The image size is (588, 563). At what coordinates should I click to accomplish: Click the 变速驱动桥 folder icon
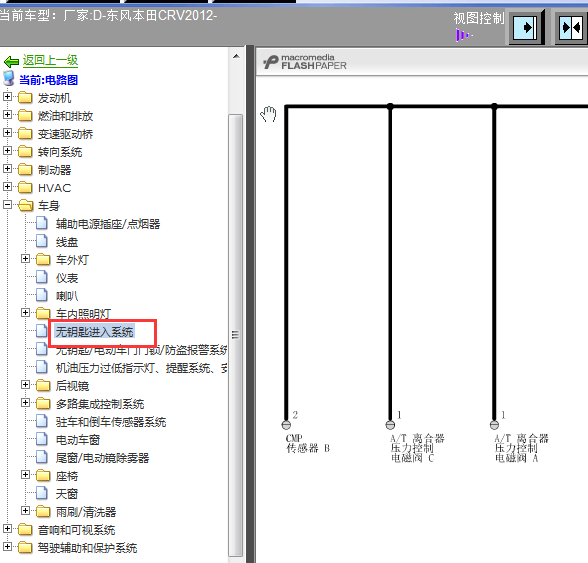(x=25, y=134)
